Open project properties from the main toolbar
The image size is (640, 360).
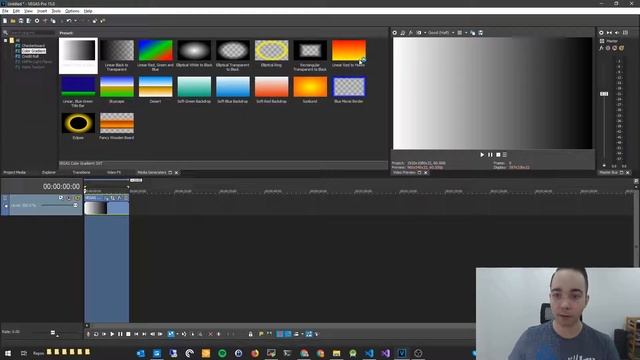37,21
